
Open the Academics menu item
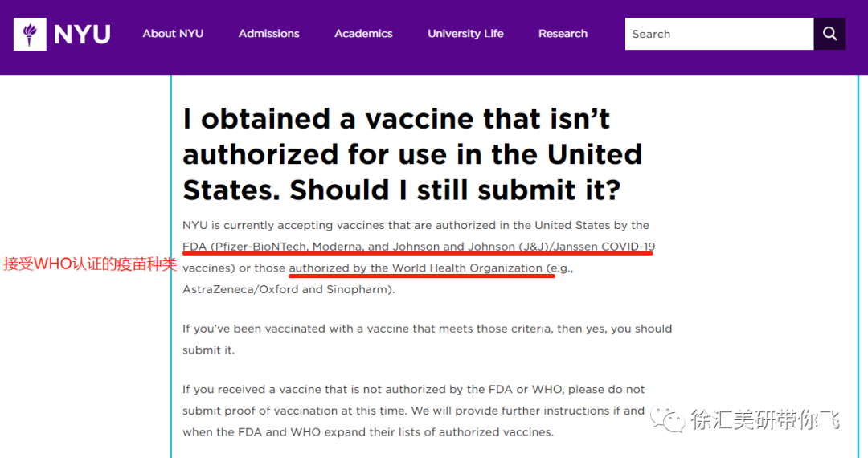(363, 34)
